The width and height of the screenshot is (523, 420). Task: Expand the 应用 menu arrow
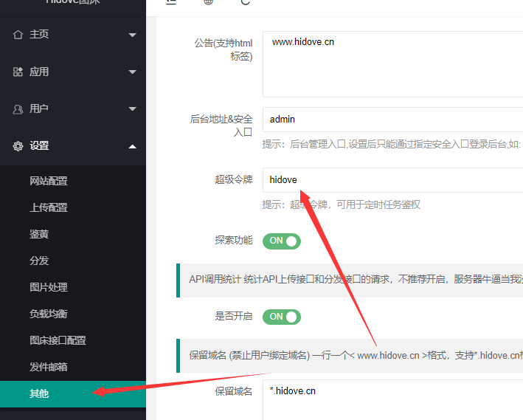pos(133,72)
